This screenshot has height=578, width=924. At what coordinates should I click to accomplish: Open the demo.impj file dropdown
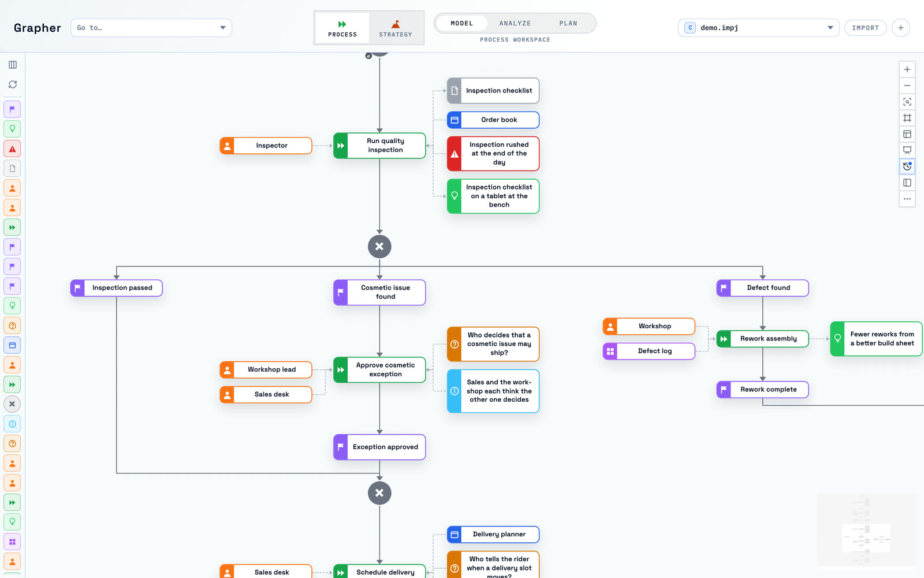coord(759,28)
